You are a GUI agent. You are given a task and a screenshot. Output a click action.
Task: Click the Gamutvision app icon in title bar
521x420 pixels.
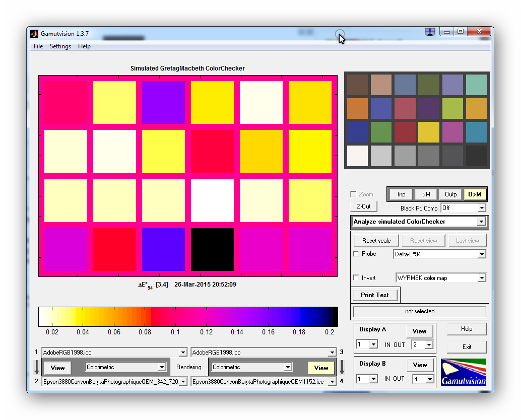[x=34, y=34]
